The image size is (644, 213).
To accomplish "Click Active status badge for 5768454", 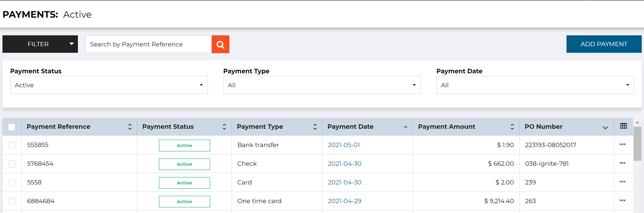I will coord(185,164).
